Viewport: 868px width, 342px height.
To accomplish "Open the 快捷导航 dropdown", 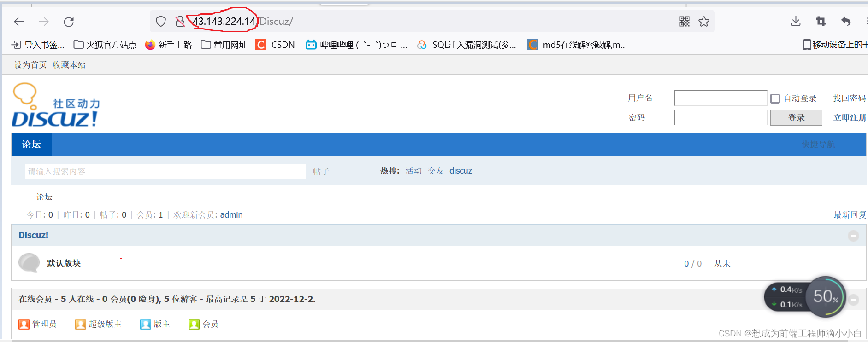I will tap(818, 145).
